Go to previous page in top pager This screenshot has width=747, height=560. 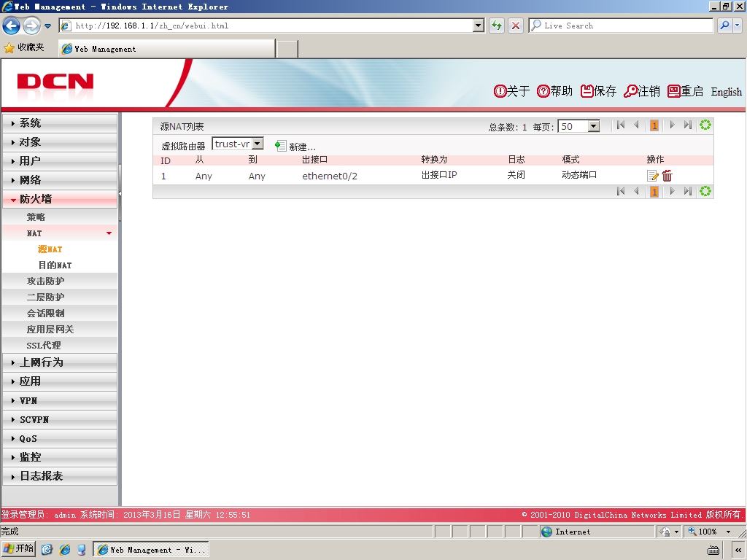click(636, 125)
